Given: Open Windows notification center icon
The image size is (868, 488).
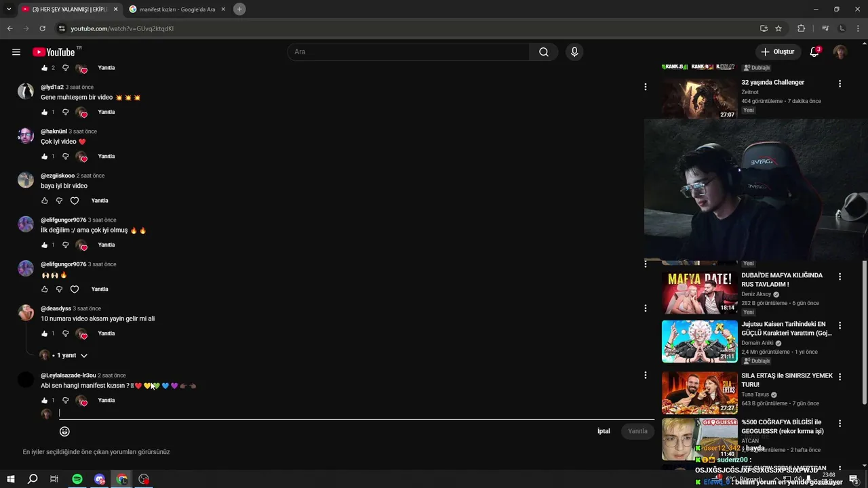Looking at the screenshot, I should [854, 479].
